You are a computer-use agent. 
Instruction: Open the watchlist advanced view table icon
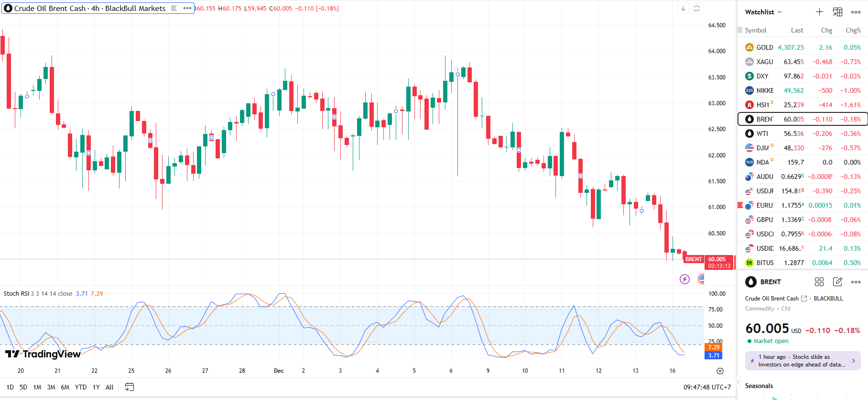tap(837, 12)
